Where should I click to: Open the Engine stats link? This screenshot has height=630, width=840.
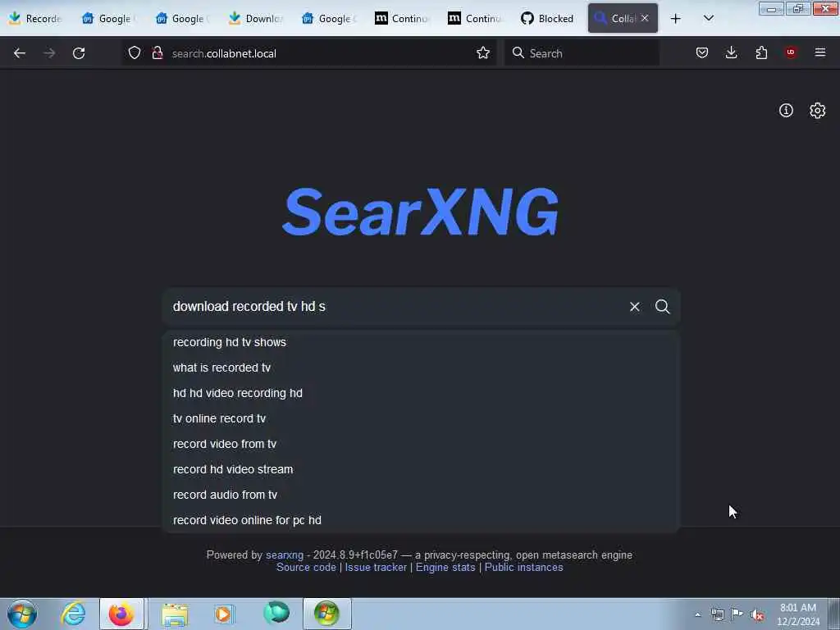pyautogui.click(x=445, y=568)
